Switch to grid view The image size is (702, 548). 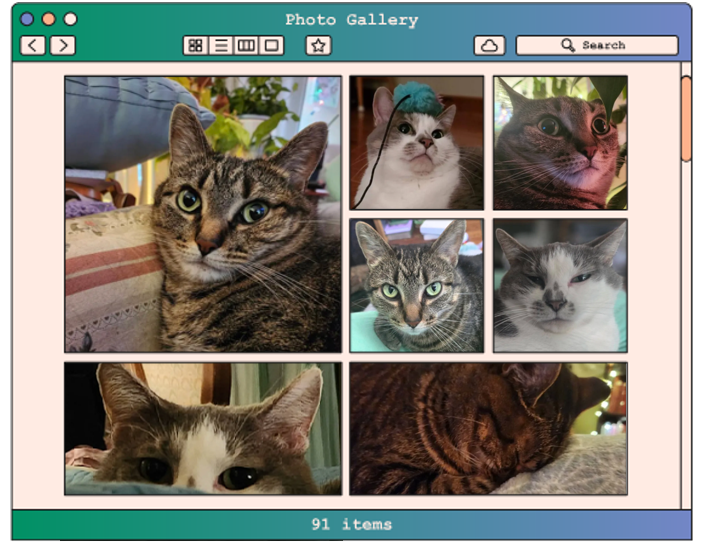click(x=196, y=45)
